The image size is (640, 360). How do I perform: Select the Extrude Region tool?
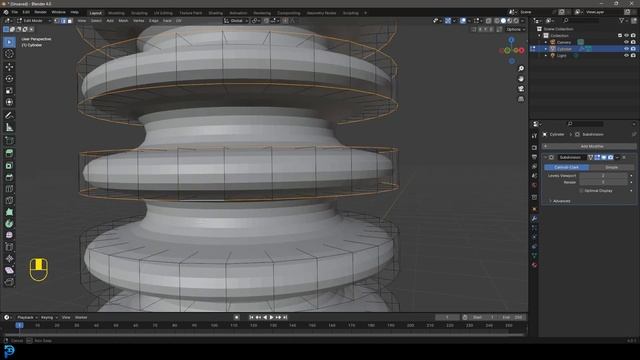[9, 153]
